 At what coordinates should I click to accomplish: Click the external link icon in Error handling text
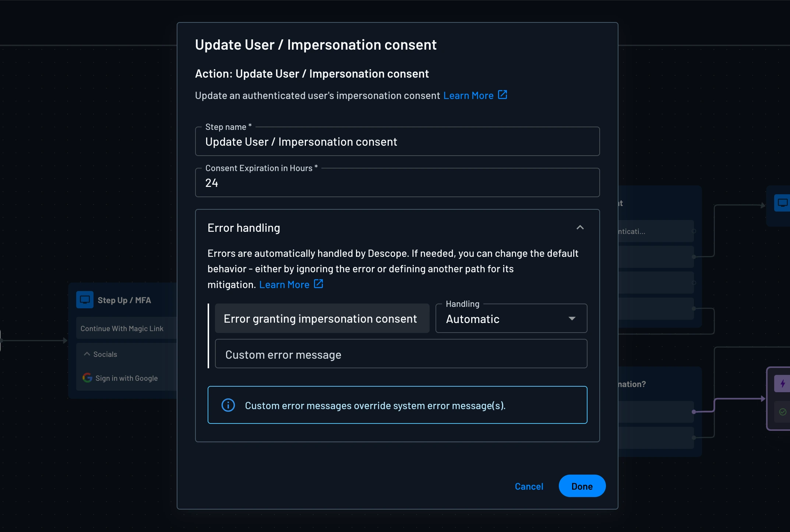[318, 284]
